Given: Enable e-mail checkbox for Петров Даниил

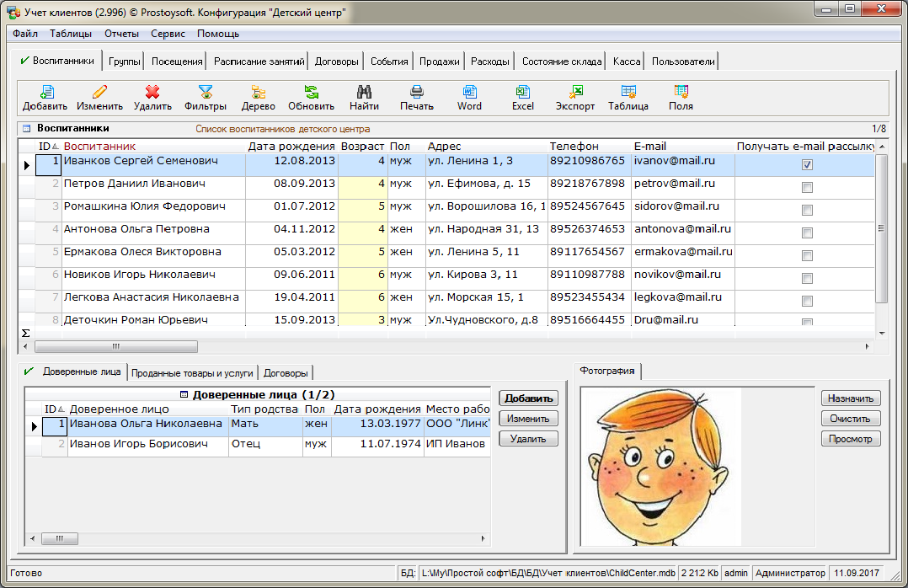Looking at the screenshot, I should [807, 188].
